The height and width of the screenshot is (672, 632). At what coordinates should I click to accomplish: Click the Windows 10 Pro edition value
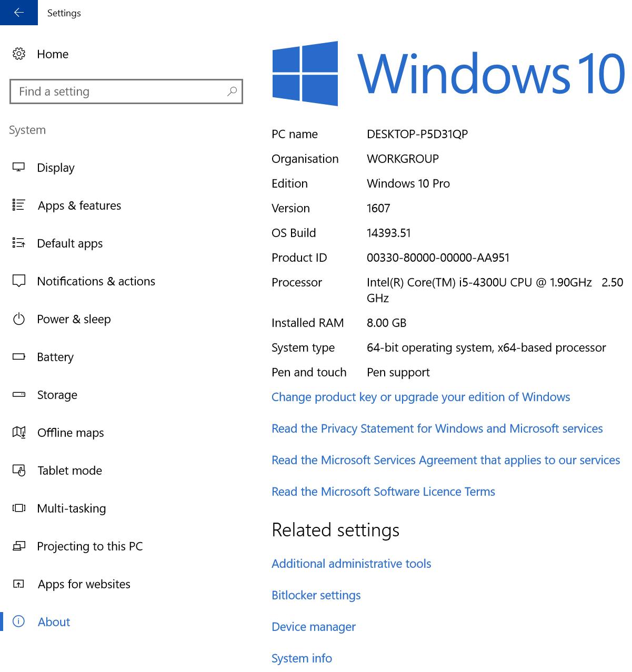click(x=408, y=184)
